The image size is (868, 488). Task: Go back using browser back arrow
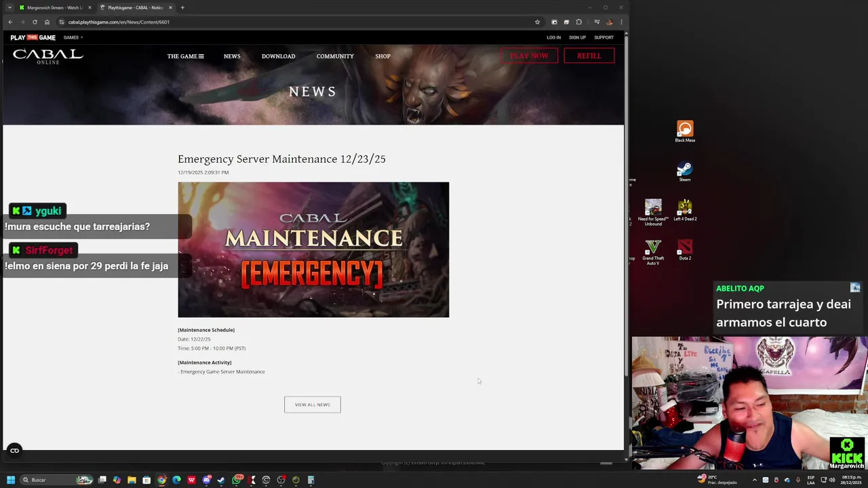tap(10, 22)
